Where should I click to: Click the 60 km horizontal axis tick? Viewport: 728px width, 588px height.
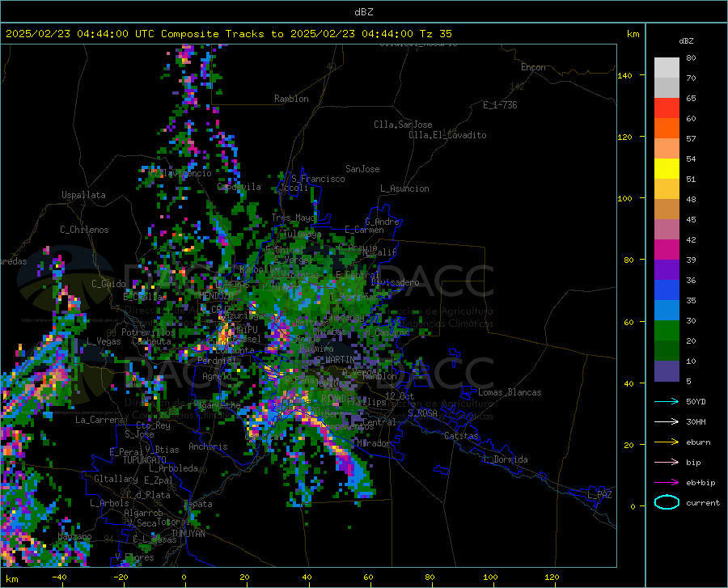368,577
